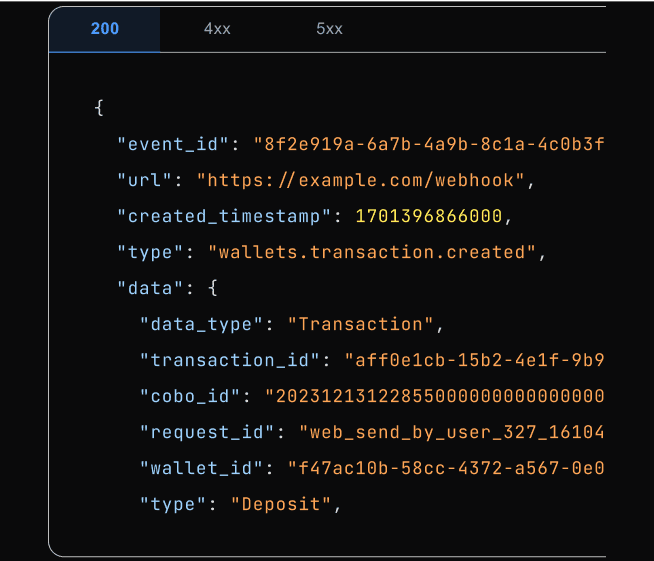Select the 200 response tab

[x=104, y=29]
